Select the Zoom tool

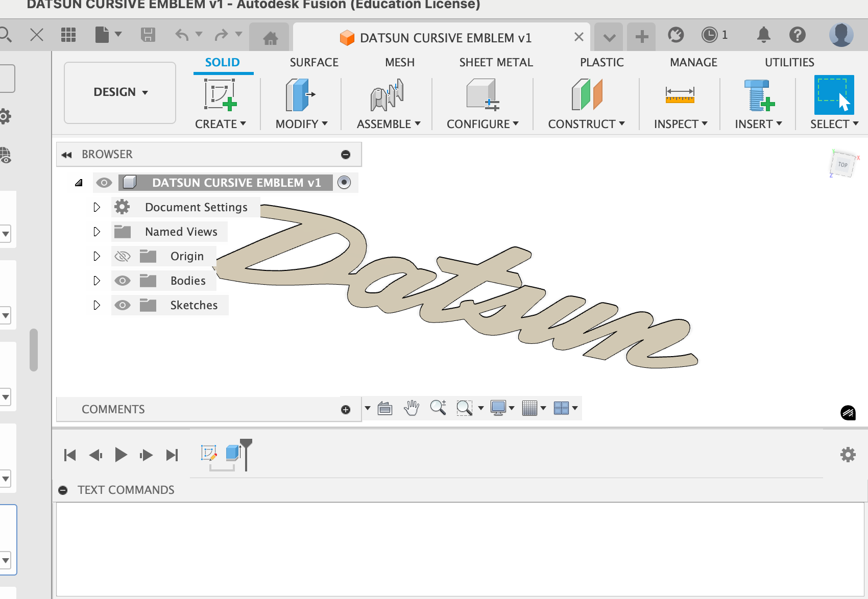click(438, 408)
